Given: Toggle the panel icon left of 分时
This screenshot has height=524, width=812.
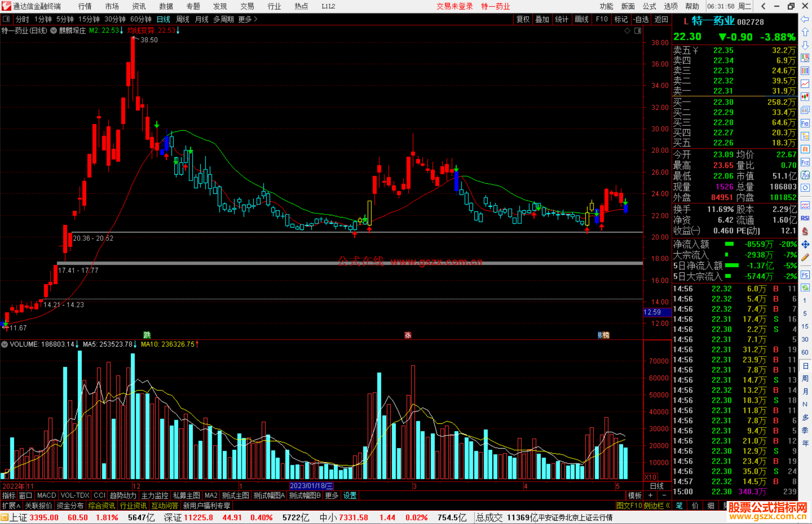Looking at the screenshot, I should pyautogui.click(x=6, y=19).
